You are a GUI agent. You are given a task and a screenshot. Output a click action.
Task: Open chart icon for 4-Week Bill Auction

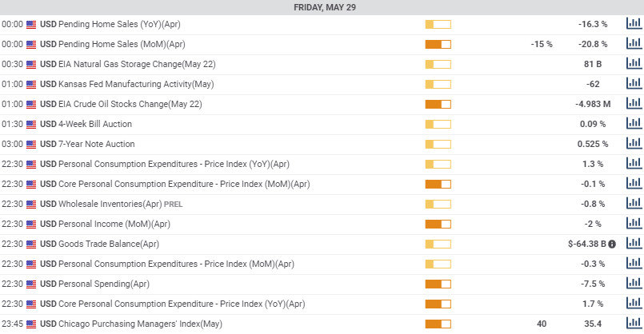click(634, 124)
